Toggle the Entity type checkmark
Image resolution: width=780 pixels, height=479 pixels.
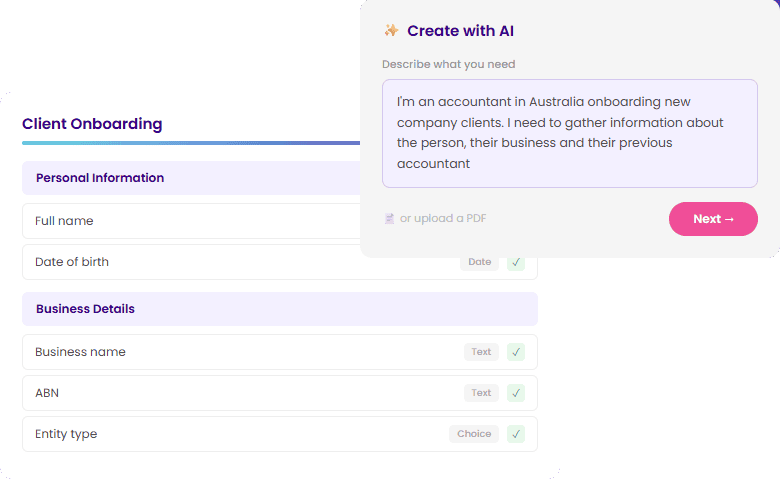[x=516, y=434]
